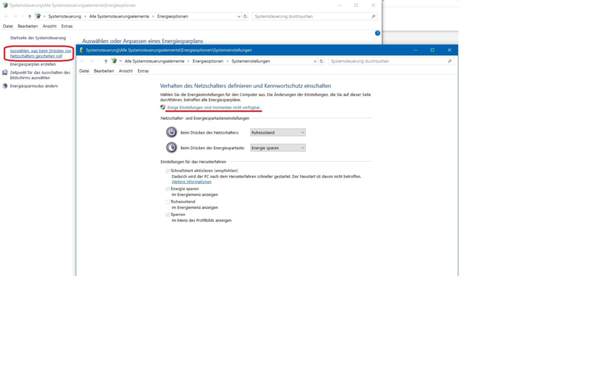
Task: Open Extras menu in Systemeinstellungen window
Action: pos(143,71)
